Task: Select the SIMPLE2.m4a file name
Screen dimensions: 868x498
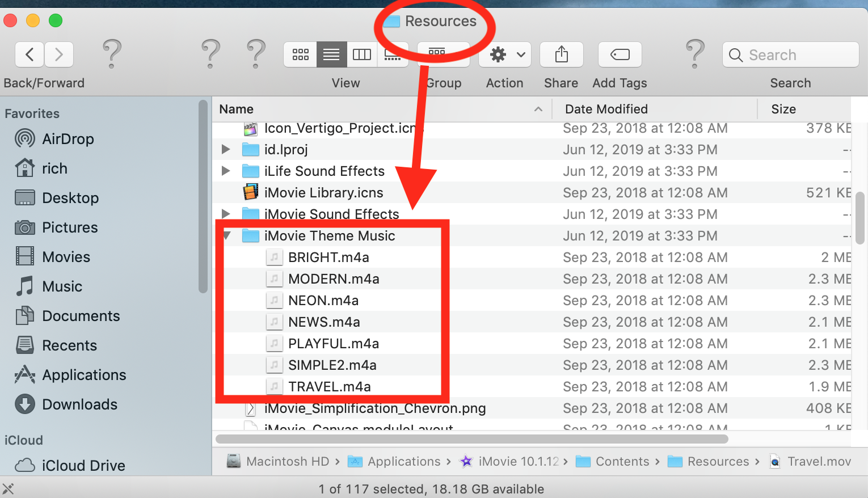Action: click(332, 365)
